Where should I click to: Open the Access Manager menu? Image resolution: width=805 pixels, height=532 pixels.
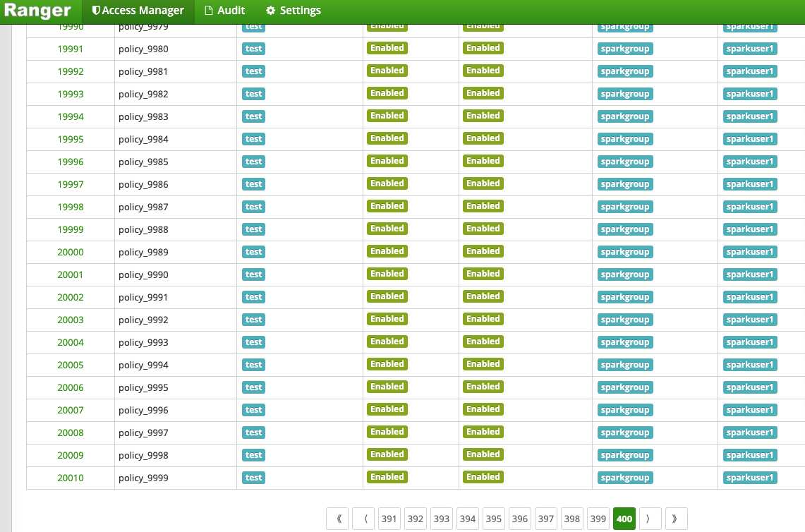coord(138,11)
